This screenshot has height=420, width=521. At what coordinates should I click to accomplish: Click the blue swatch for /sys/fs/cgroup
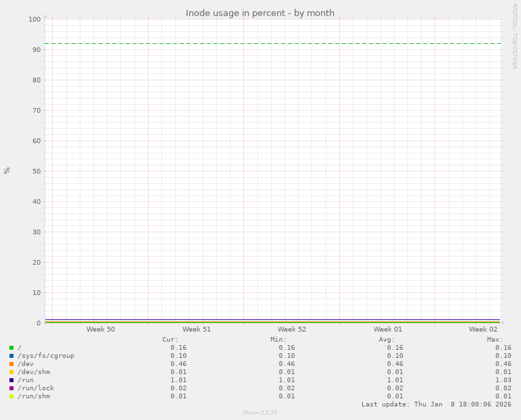(x=11, y=356)
